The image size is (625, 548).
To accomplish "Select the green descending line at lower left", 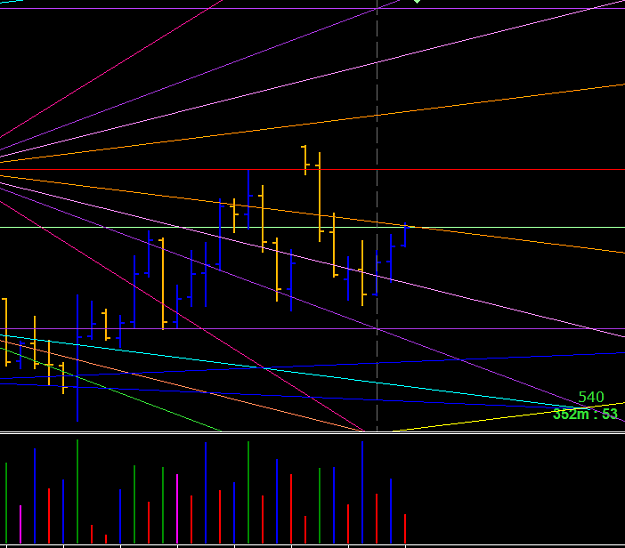I will click(112, 390).
